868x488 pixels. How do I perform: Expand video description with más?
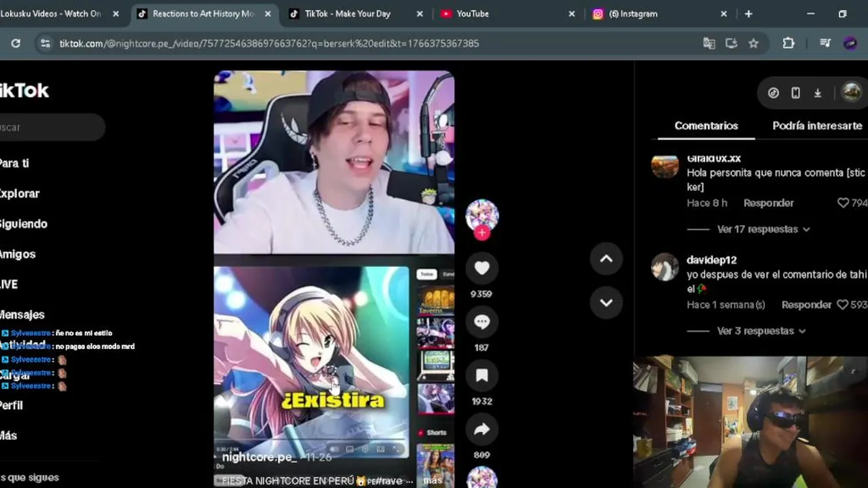click(433, 480)
